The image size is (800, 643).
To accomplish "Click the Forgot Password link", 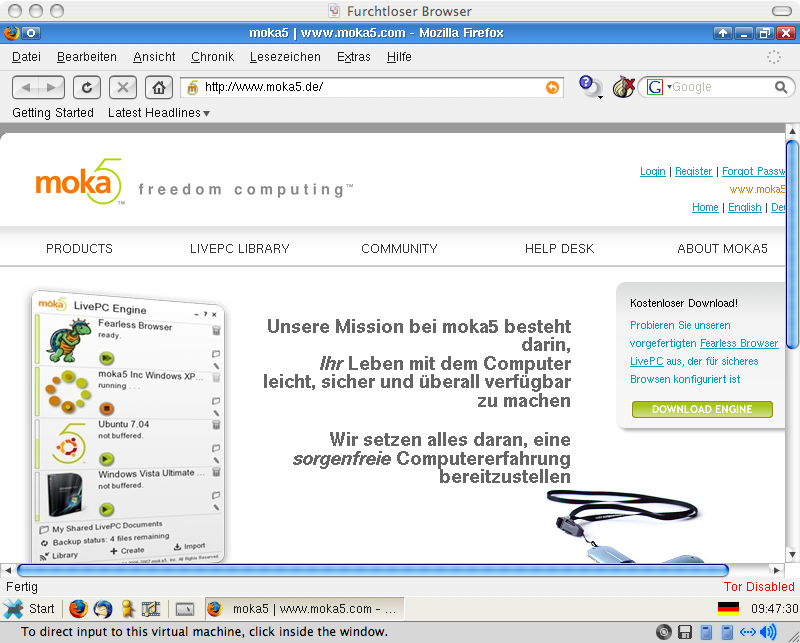I will [x=753, y=171].
